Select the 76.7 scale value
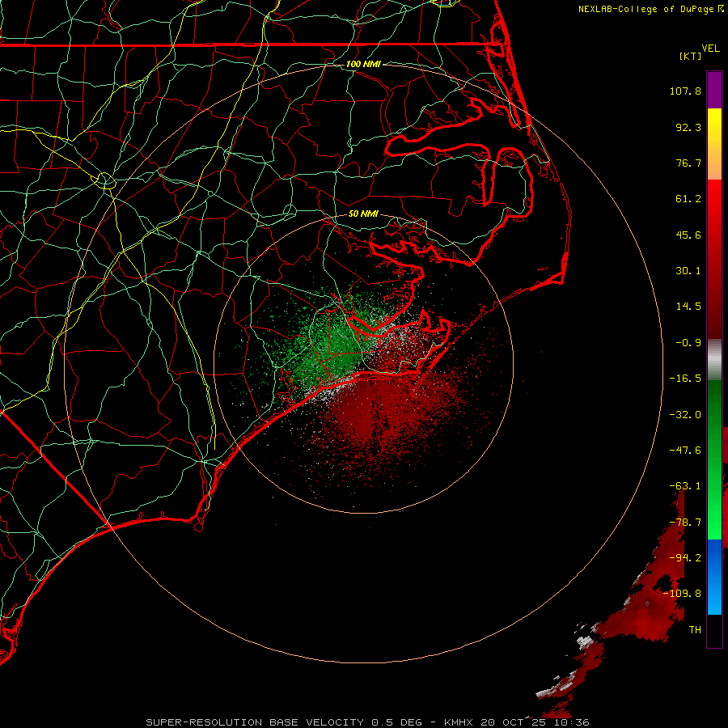This screenshot has height=728, width=728. pyautogui.click(x=688, y=163)
